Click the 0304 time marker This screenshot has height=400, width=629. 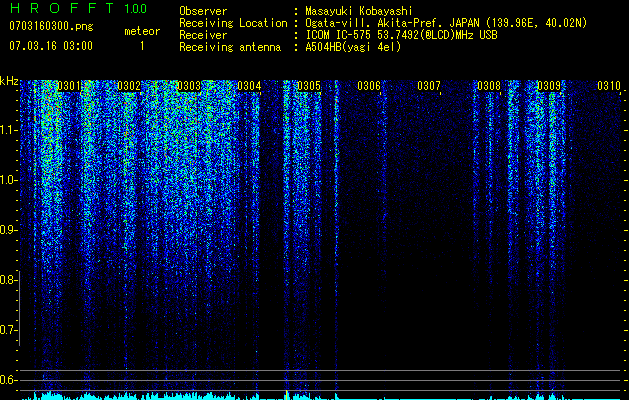(249, 86)
